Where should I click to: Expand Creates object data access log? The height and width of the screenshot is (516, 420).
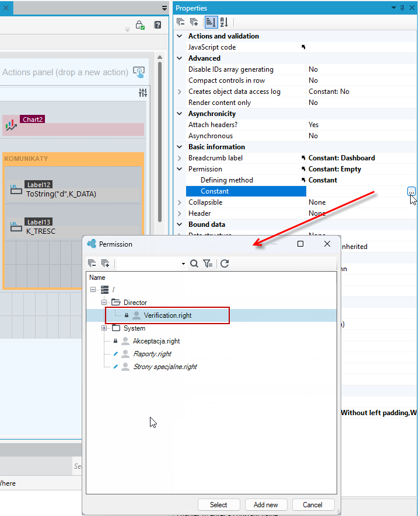[x=180, y=92]
